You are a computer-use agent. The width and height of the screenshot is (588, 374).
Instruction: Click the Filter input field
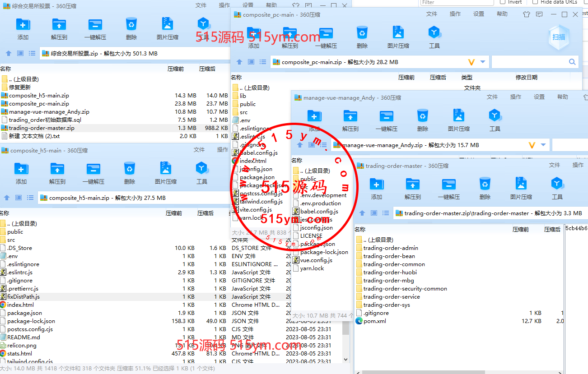click(456, 2)
